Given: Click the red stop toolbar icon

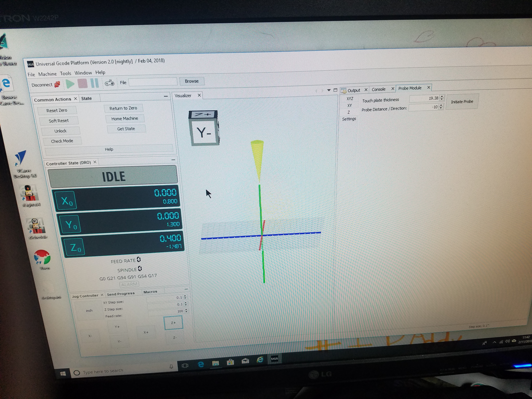Looking at the screenshot, I should click(x=82, y=83).
